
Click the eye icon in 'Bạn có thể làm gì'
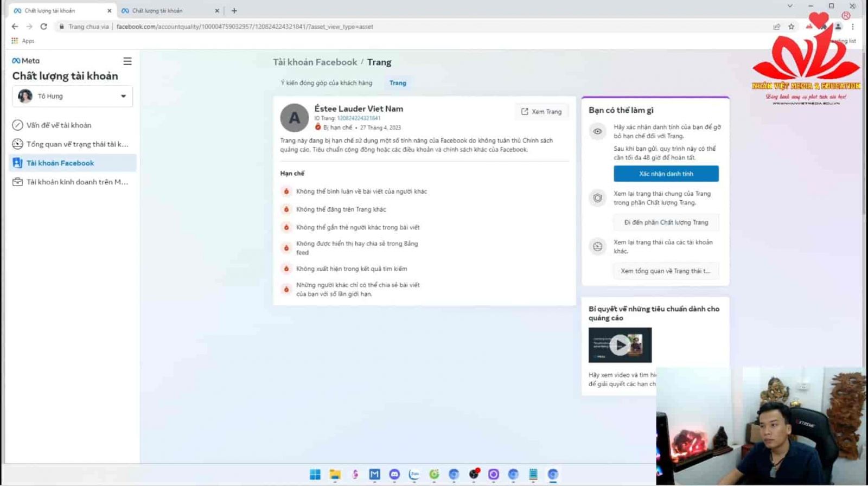597,131
